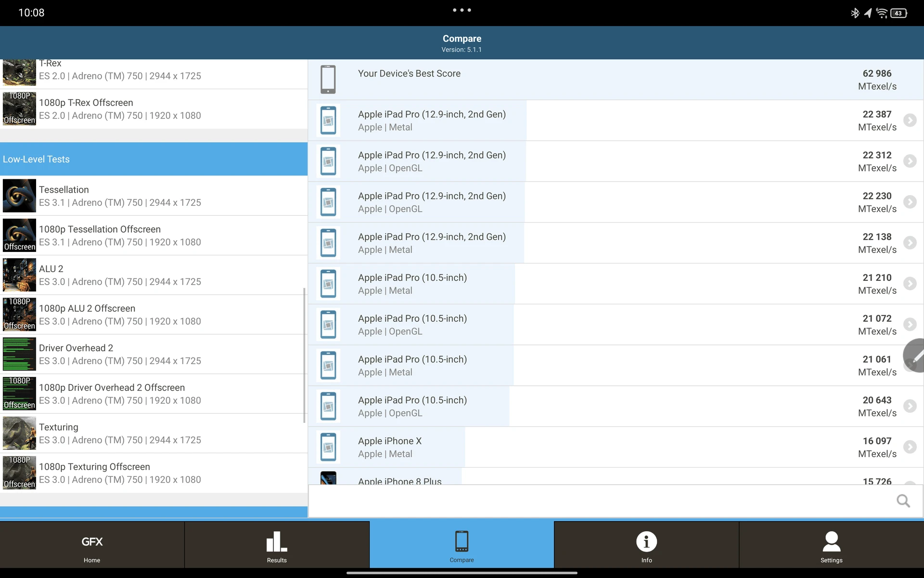Screen dimensions: 924x578
Task: Tap device icon for iPad Pro 10.5 21 061
Action: 328,366
